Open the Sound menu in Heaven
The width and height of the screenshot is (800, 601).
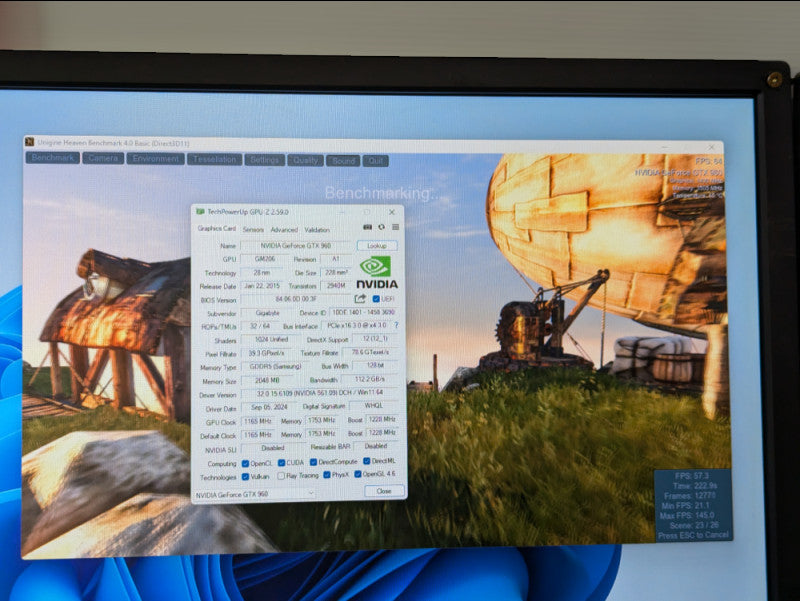[x=343, y=161]
